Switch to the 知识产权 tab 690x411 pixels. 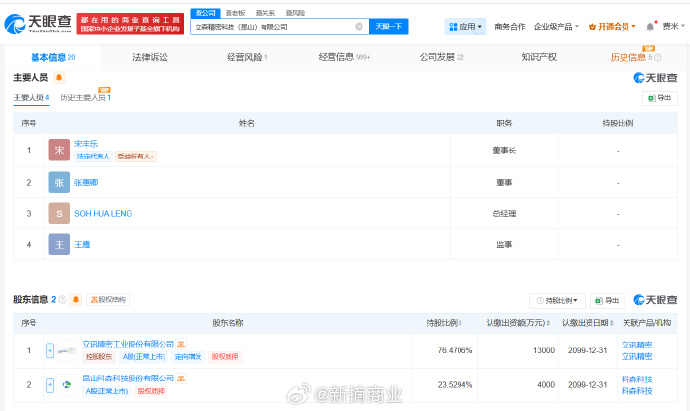(x=539, y=58)
